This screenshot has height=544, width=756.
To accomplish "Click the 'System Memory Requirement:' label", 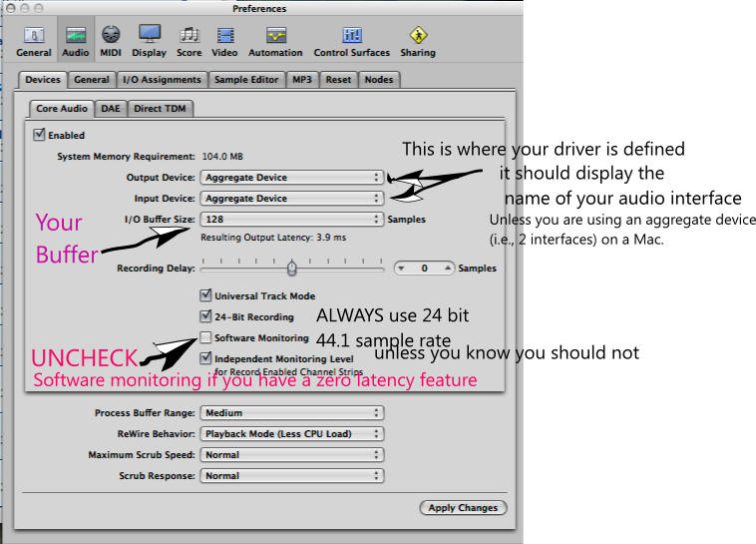I will click(x=126, y=157).
